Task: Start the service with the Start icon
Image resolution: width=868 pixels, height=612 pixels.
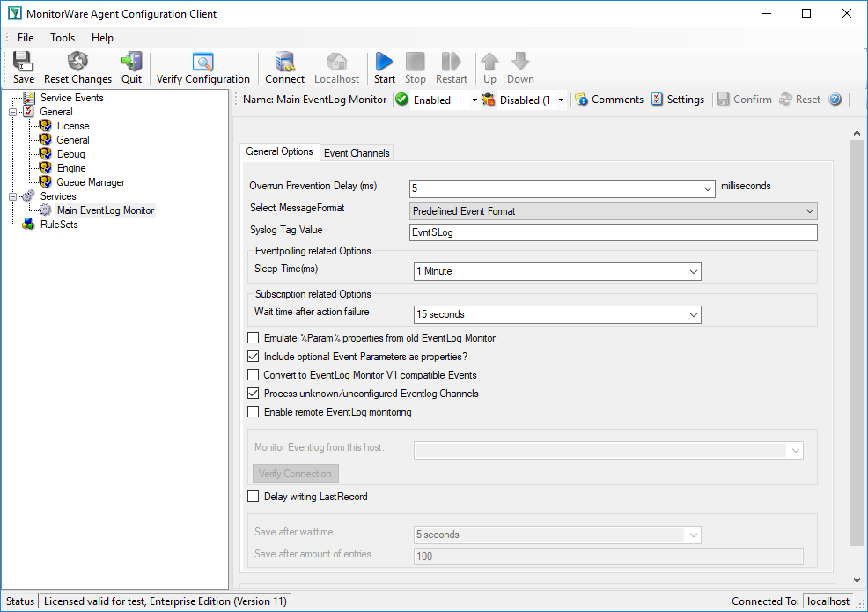Action: pos(384,62)
